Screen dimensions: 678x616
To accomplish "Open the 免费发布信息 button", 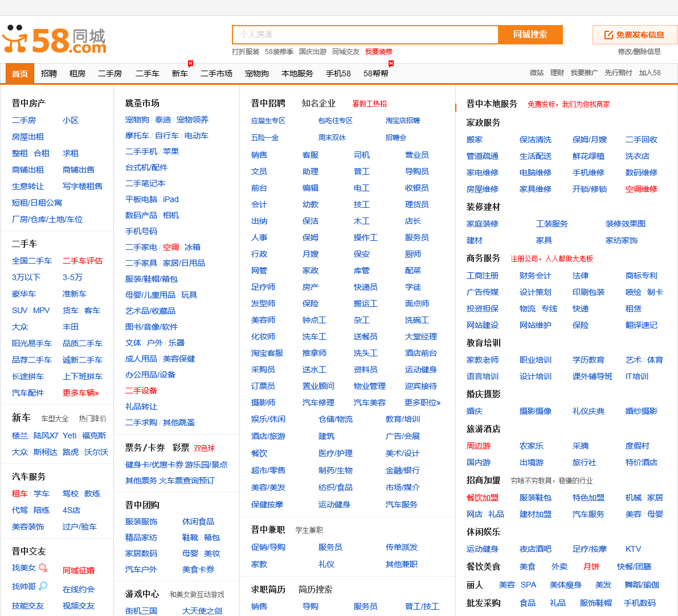I will tap(635, 35).
